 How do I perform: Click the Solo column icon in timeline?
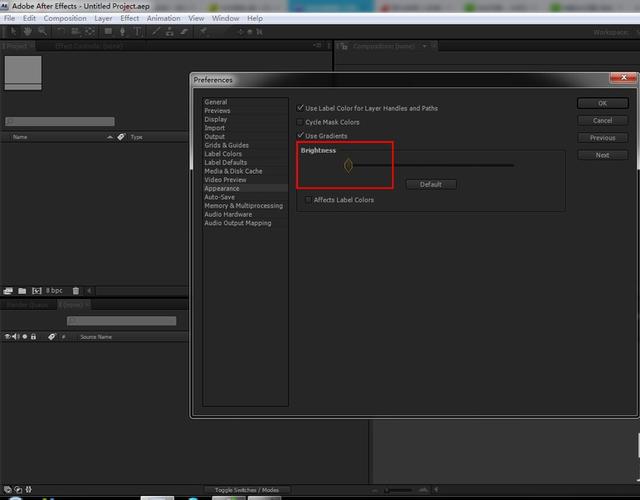[x=24, y=336]
